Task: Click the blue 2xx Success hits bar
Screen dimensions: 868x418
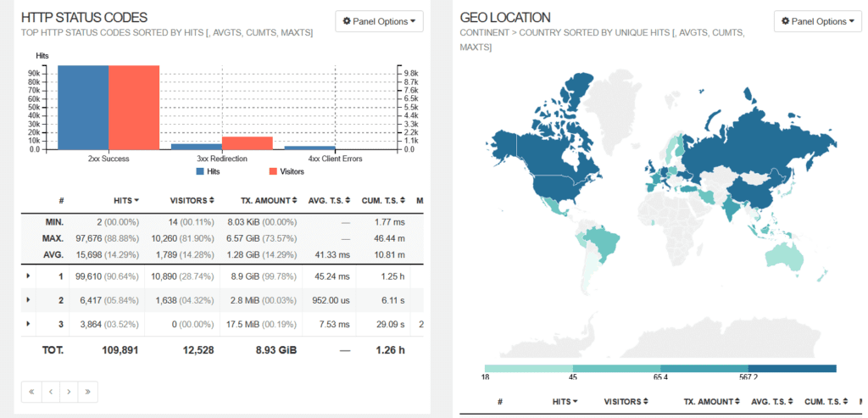Action: point(83,107)
